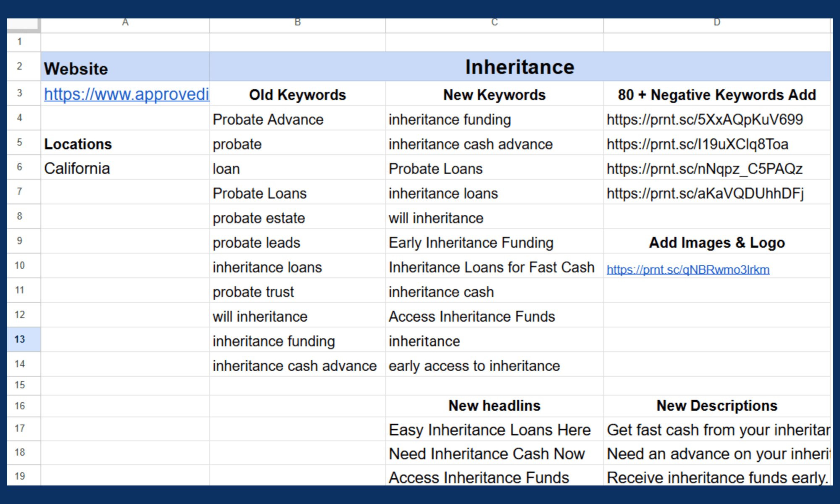Select the prnt.sc/5XxAQpKuV699 cell
840x504 pixels.
pyautogui.click(x=717, y=118)
